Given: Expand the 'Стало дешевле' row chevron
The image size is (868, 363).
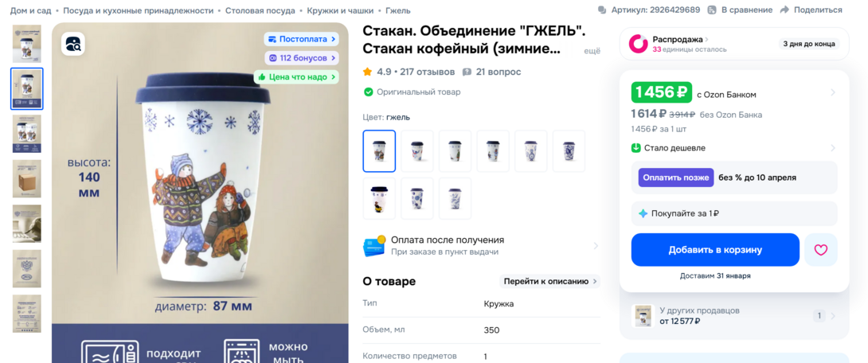Looking at the screenshot, I should point(833,148).
